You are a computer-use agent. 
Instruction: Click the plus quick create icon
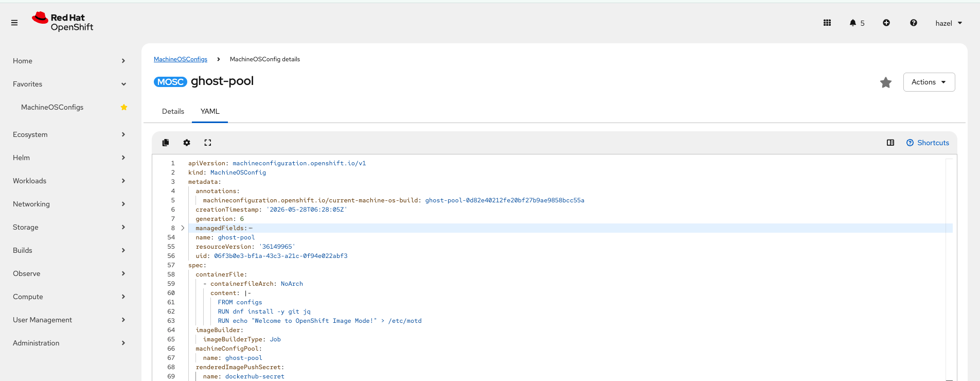886,23
